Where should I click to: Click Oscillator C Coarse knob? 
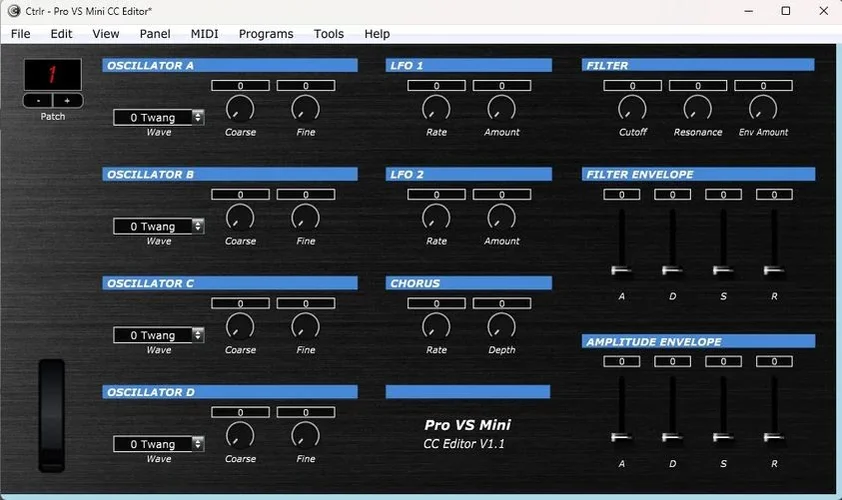pyautogui.click(x=240, y=327)
